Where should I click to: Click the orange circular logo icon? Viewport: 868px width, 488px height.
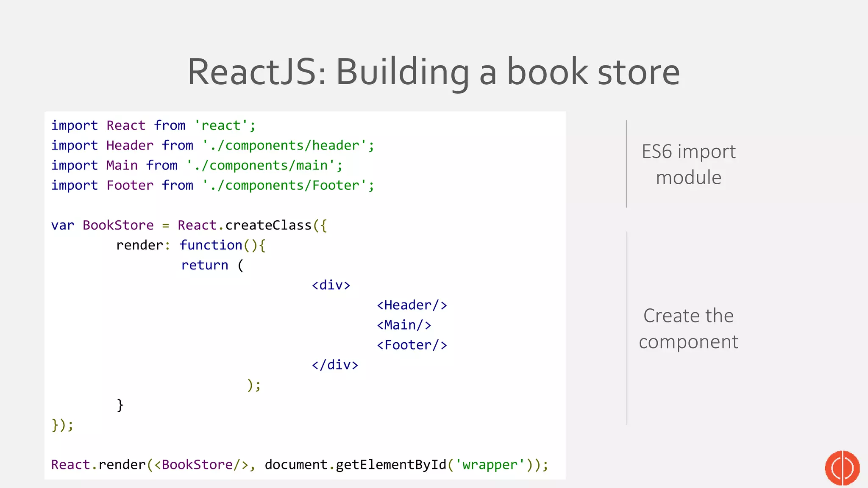pyautogui.click(x=842, y=468)
